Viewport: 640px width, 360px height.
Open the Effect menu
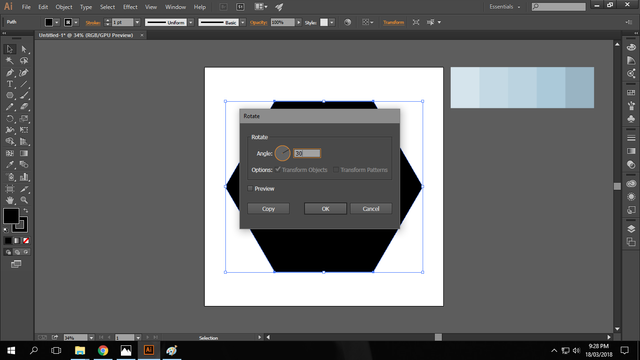coord(130,7)
